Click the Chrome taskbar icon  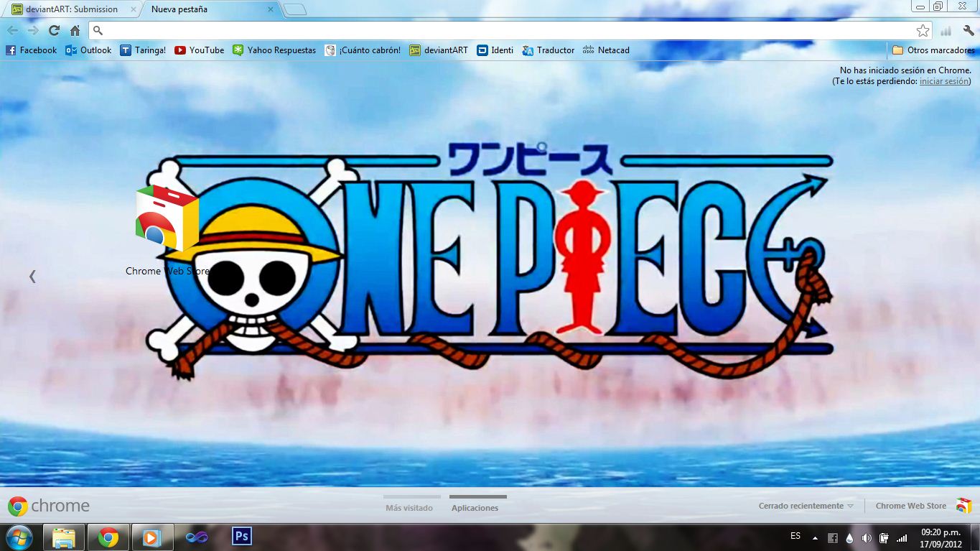pyautogui.click(x=108, y=537)
